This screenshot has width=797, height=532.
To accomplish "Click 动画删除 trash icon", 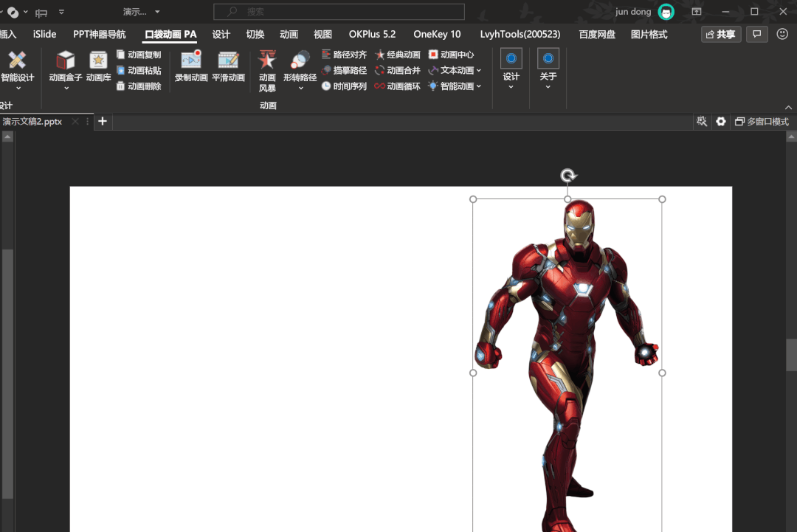I will pyautogui.click(x=121, y=86).
